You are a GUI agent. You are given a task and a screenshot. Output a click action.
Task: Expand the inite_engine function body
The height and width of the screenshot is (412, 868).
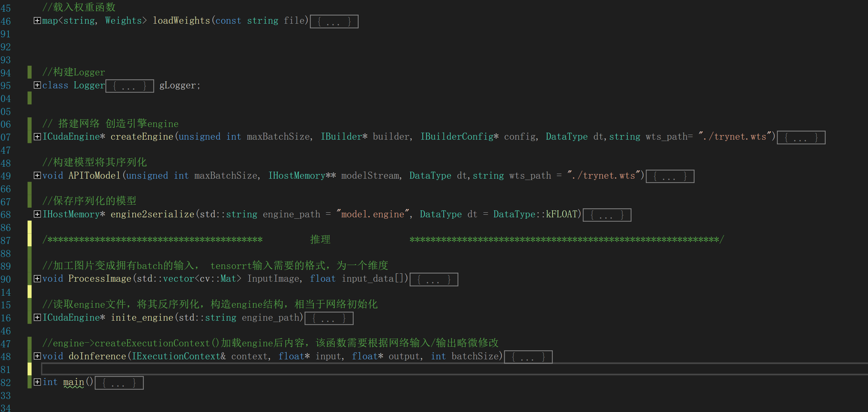pos(37,317)
